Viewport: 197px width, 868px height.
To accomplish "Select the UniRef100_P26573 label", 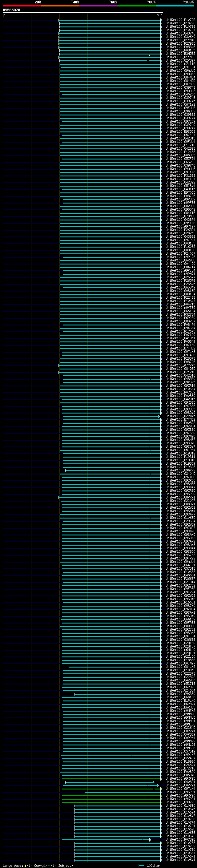I will [180, 358].
